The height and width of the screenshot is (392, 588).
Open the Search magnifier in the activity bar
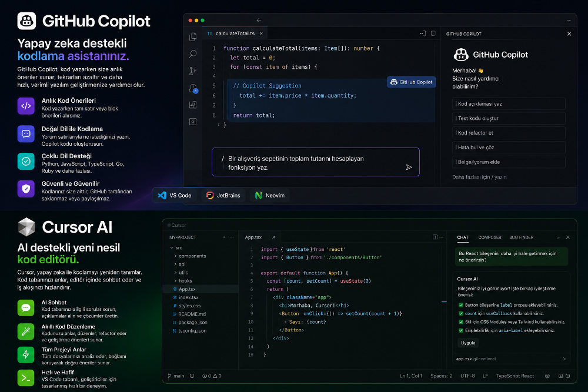pyautogui.click(x=193, y=54)
